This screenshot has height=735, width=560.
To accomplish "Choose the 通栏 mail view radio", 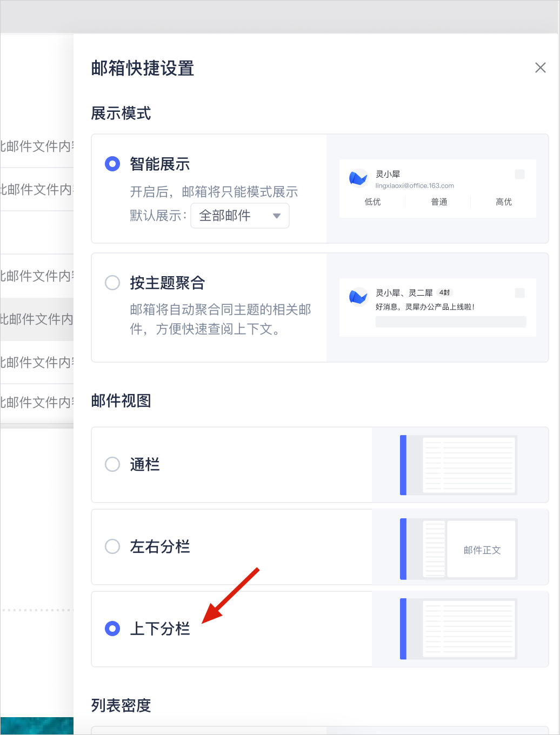I will coord(112,464).
